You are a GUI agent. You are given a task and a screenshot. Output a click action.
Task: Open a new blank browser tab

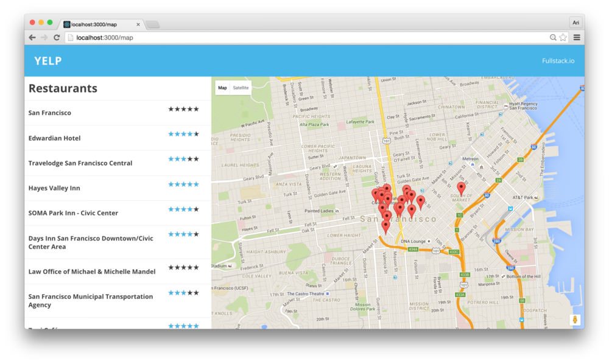pyautogui.click(x=152, y=24)
